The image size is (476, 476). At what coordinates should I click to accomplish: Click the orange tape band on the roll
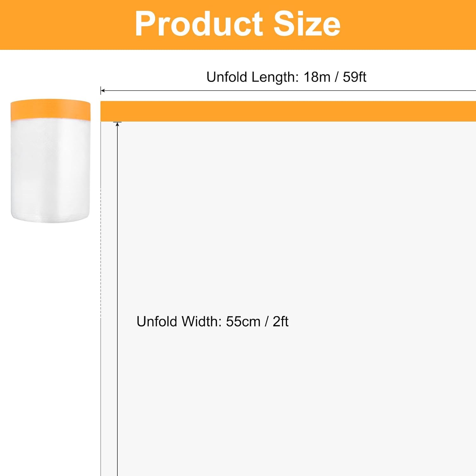(x=50, y=109)
